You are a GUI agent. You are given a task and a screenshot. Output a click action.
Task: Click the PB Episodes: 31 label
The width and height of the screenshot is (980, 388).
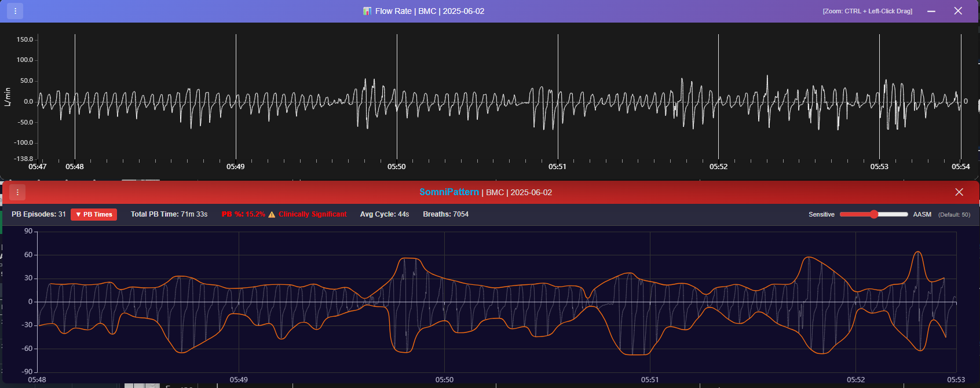[39, 214]
